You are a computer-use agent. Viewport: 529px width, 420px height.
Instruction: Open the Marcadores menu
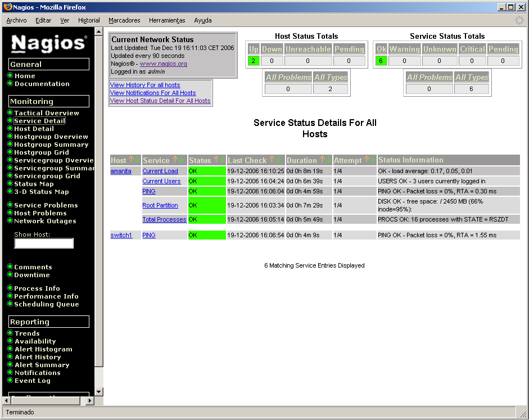pyautogui.click(x=124, y=21)
